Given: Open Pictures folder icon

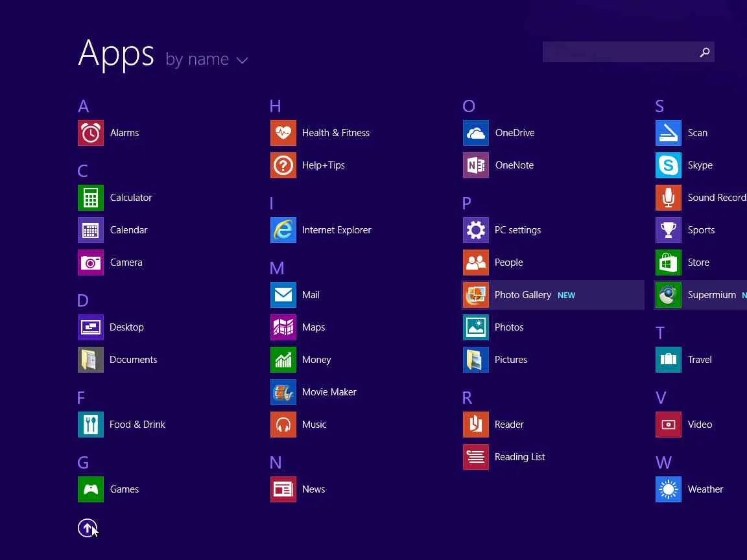Looking at the screenshot, I should (x=475, y=360).
